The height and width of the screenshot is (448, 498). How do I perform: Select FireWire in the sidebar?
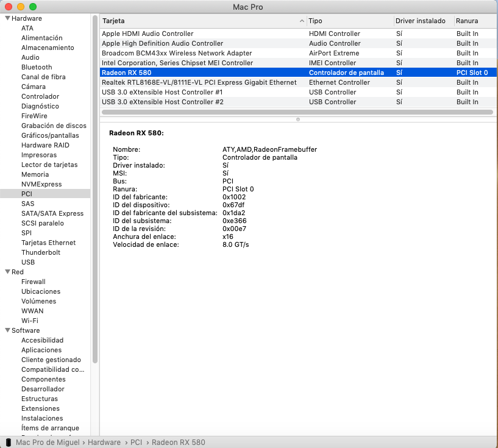[34, 116]
